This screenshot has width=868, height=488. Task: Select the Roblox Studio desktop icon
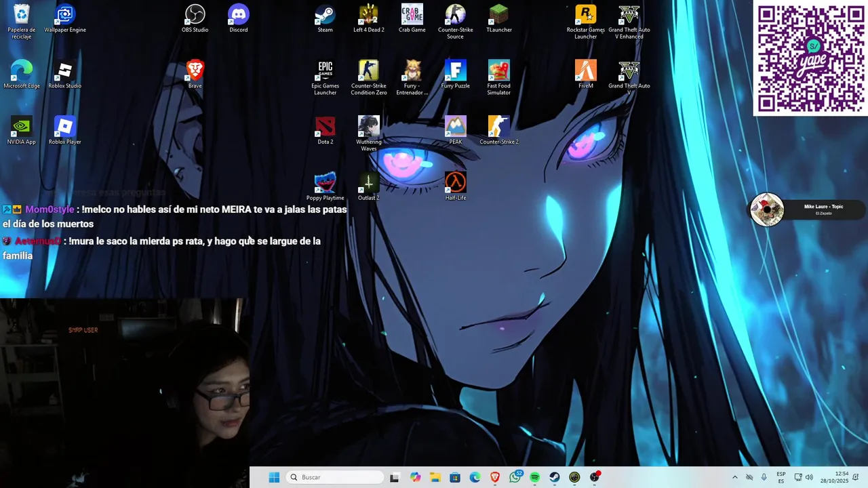65,75
